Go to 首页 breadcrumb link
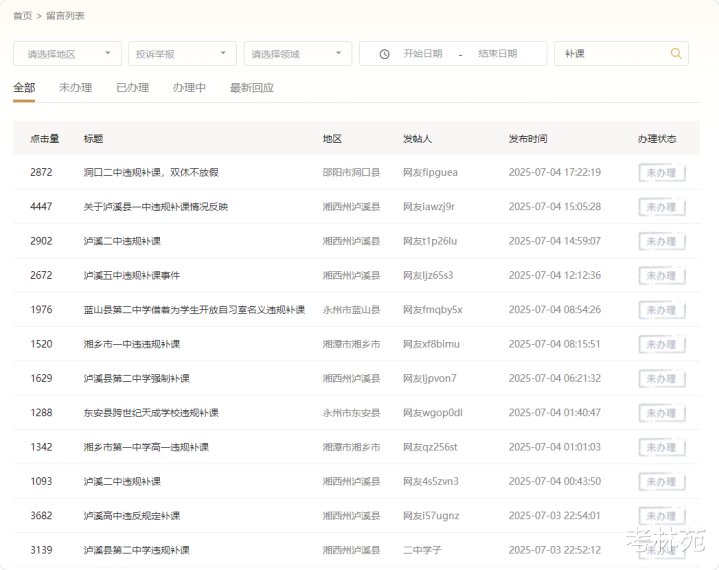Image resolution: width=719 pixels, height=570 pixels. pos(22,16)
